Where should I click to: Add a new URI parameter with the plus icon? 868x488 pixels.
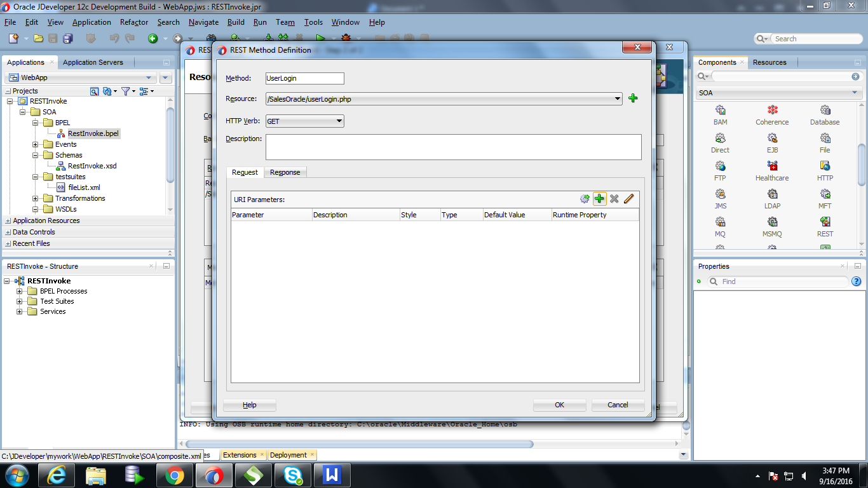tap(600, 198)
